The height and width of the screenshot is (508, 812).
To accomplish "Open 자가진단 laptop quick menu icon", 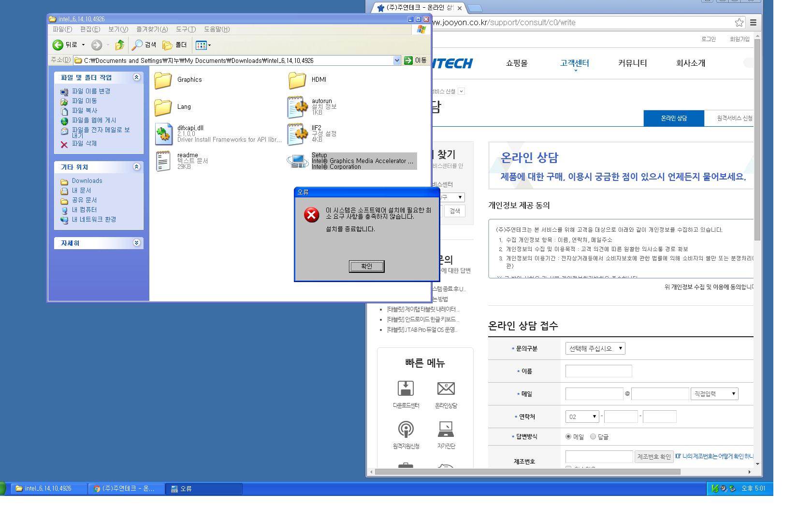I will (446, 429).
